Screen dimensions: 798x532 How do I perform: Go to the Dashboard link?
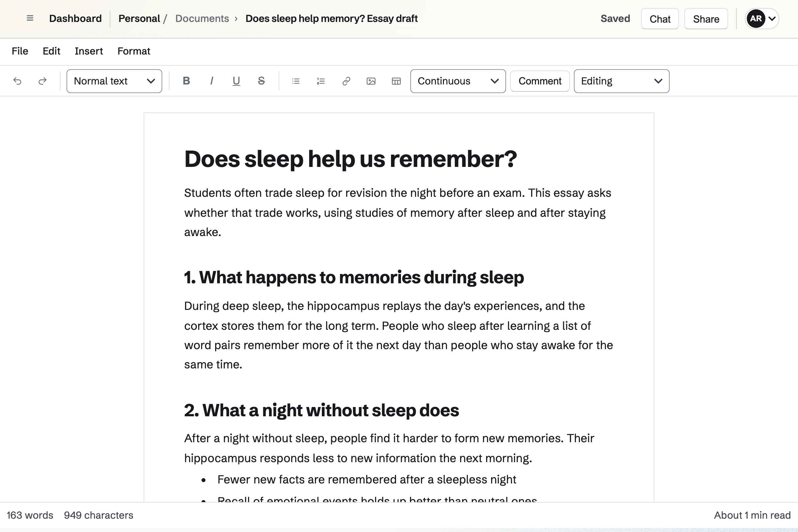[75, 19]
